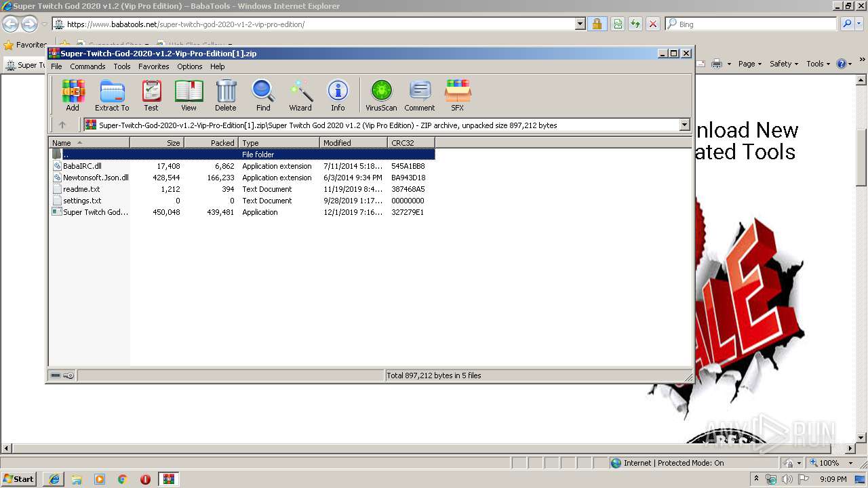Click the Delete trash can icon
This screenshot has width=868, height=488.
226,95
